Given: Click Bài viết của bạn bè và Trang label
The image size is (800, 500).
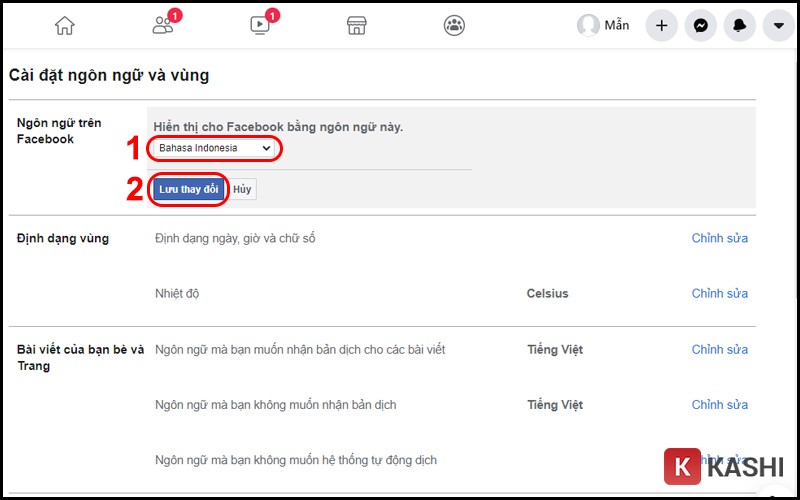Looking at the screenshot, I should pos(81,358).
